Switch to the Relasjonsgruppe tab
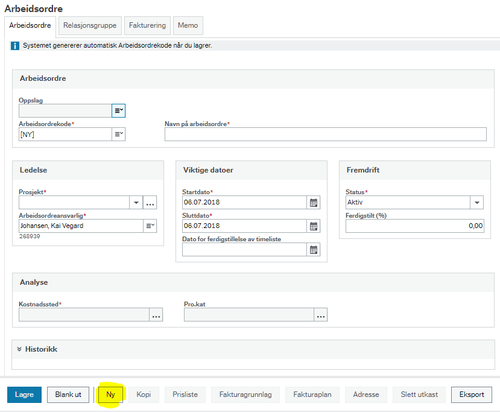This screenshot has height=412, width=500. tap(90, 25)
